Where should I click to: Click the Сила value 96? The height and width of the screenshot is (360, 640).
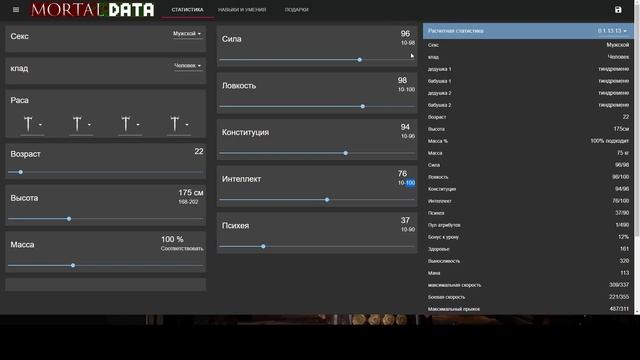tap(405, 34)
